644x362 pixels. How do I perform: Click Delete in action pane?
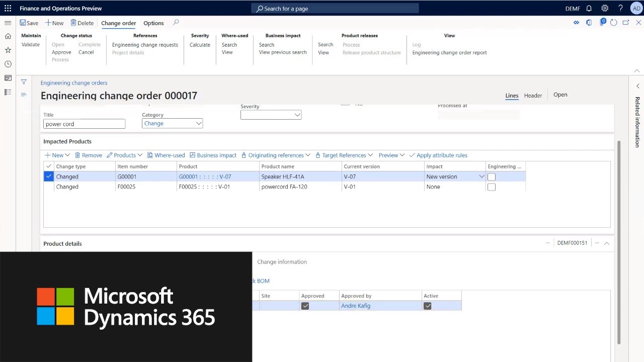(82, 23)
